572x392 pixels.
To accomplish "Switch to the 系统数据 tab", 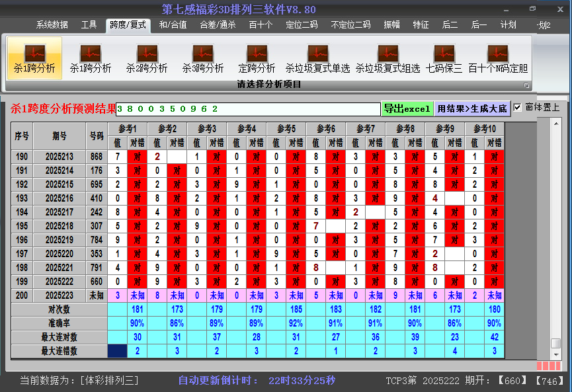I will pos(52,25).
